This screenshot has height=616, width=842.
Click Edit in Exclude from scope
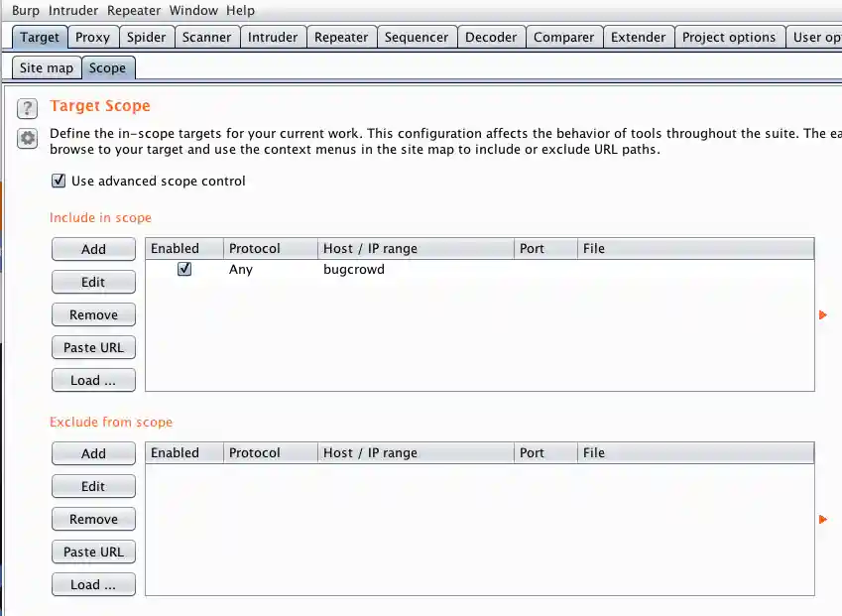pyautogui.click(x=93, y=487)
